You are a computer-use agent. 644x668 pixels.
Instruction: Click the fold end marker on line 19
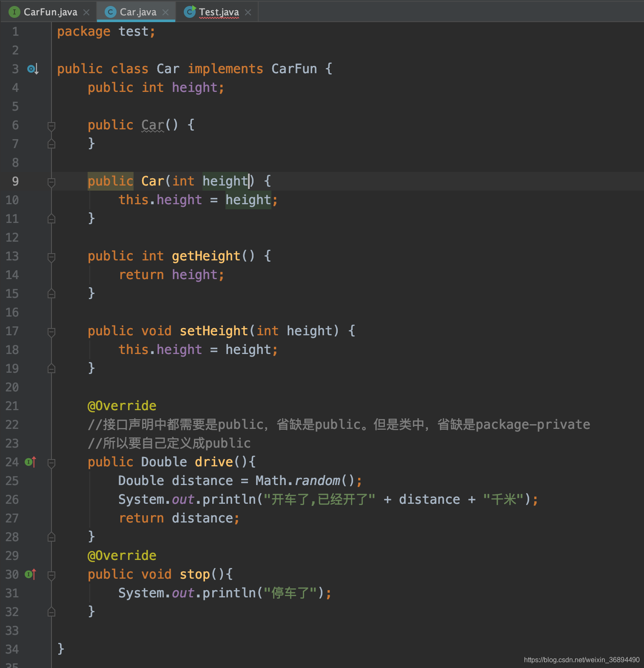click(x=51, y=368)
